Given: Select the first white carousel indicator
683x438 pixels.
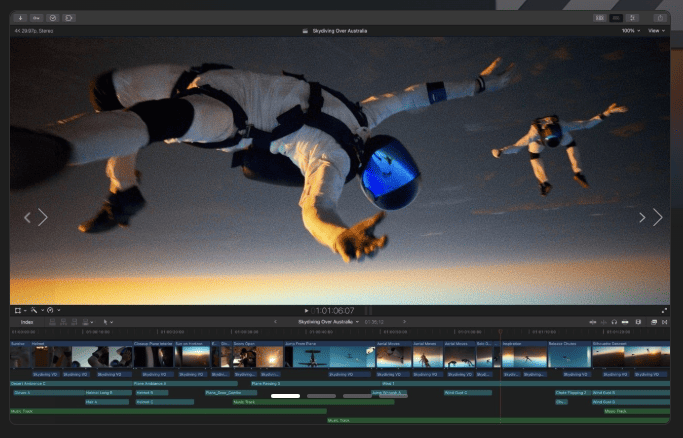Looking at the screenshot, I should pos(285,396).
